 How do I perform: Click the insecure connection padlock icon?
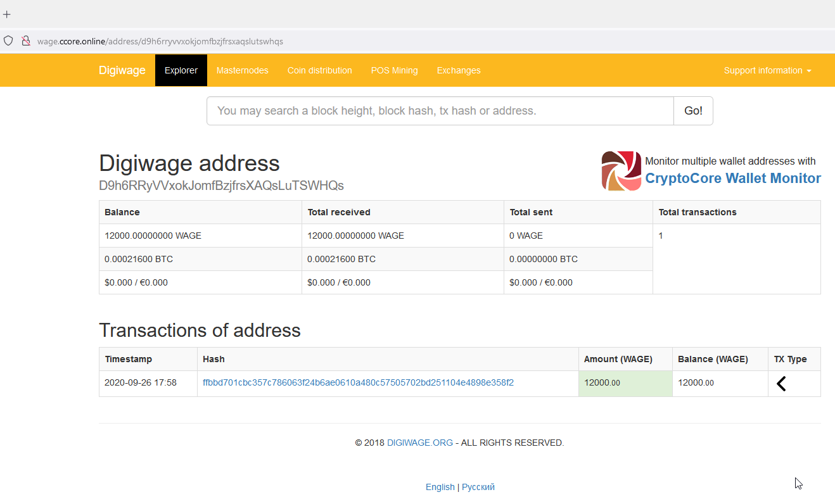pyautogui.click(x=26, y=41)
